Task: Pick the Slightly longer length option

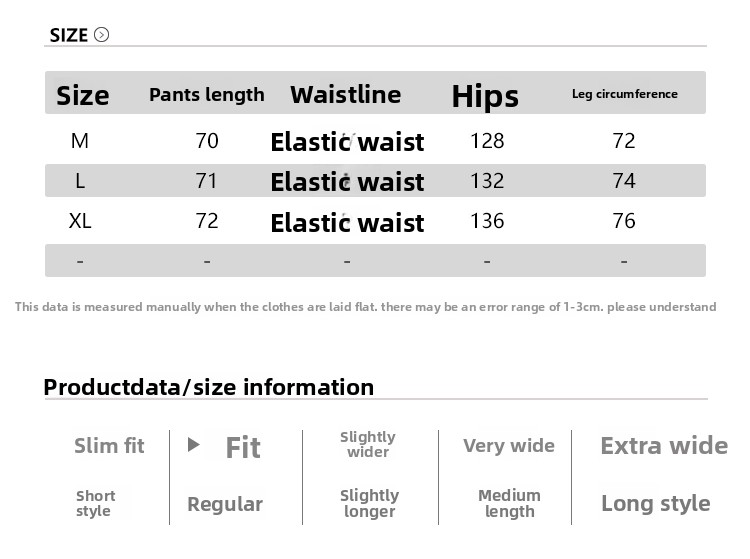Action: [369, 503]
